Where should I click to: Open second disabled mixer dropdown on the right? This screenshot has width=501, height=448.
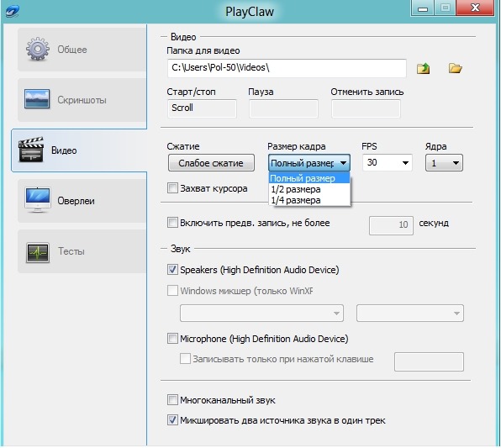click(410, 314)
